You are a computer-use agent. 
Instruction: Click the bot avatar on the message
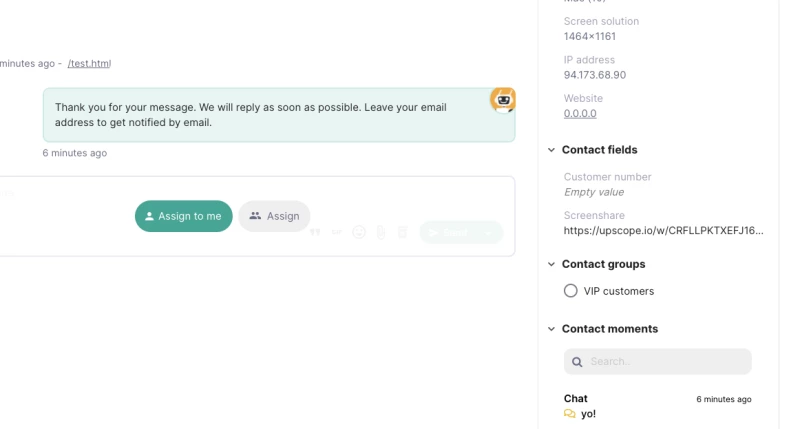tap(503, 99)
